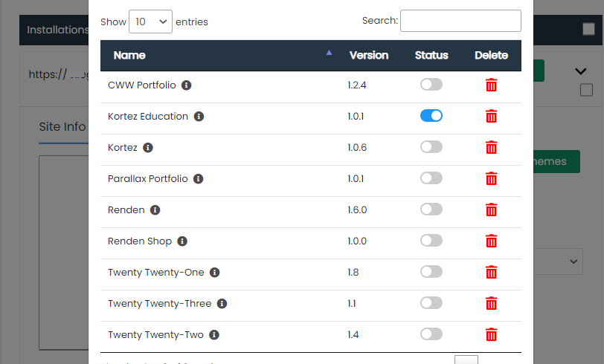Enable the Twenty Twenty-Two toggle

coord(431,334)
